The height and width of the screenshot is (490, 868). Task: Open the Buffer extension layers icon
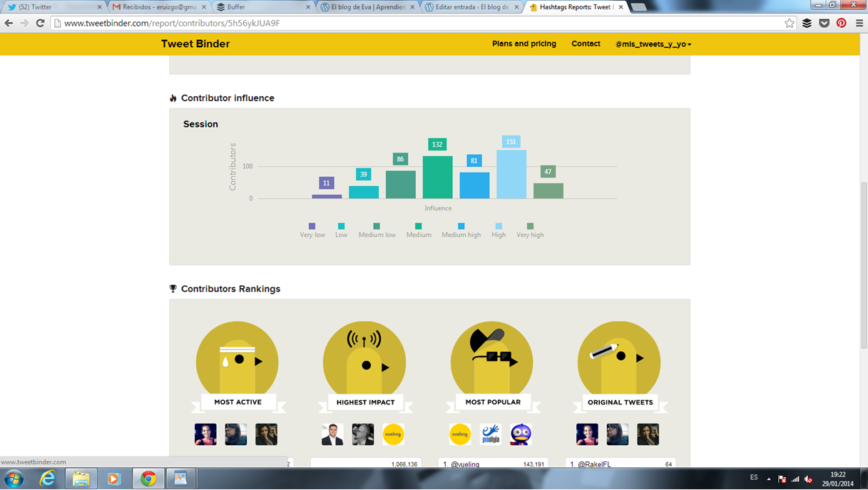pos(807,23)
